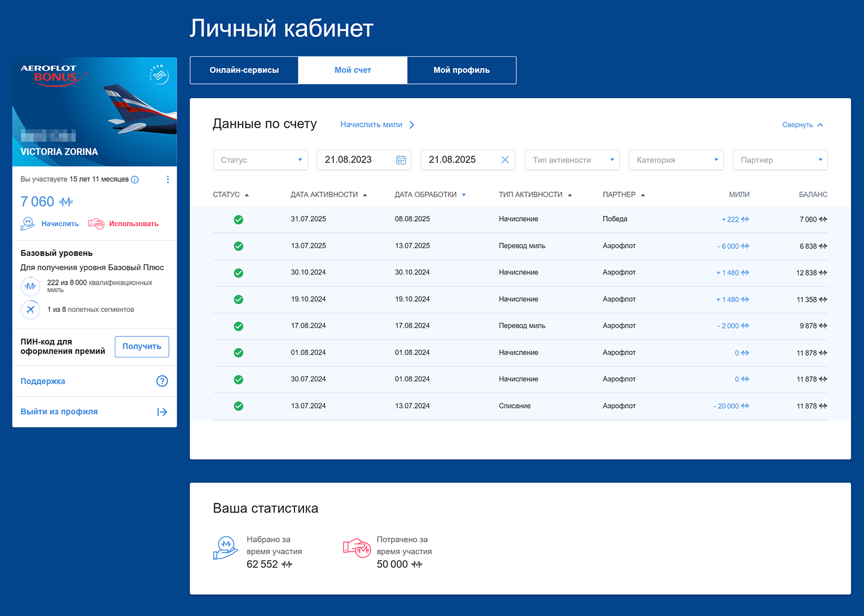Clear the end date using the X icon
864x616 pixels.
click(x=505, y=160)
